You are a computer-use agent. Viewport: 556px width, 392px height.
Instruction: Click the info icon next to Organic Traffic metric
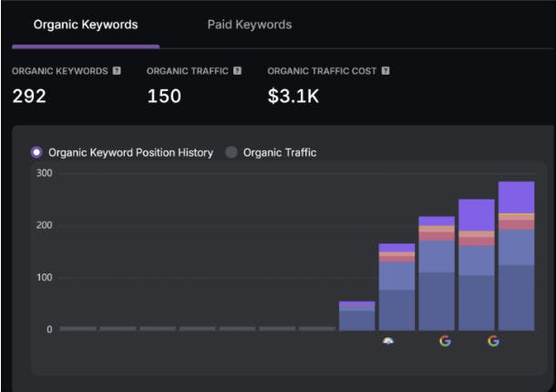pyautogui.click(x=237, y=71)
